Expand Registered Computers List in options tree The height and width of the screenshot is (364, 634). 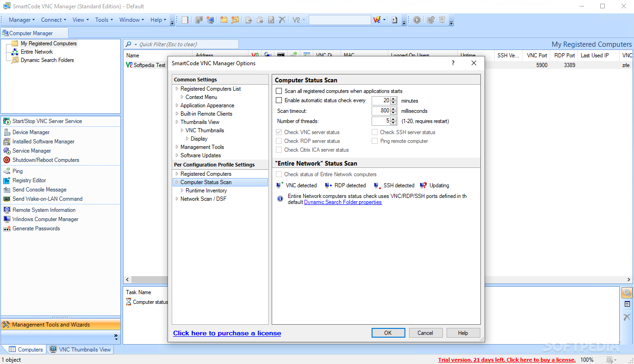177,89
